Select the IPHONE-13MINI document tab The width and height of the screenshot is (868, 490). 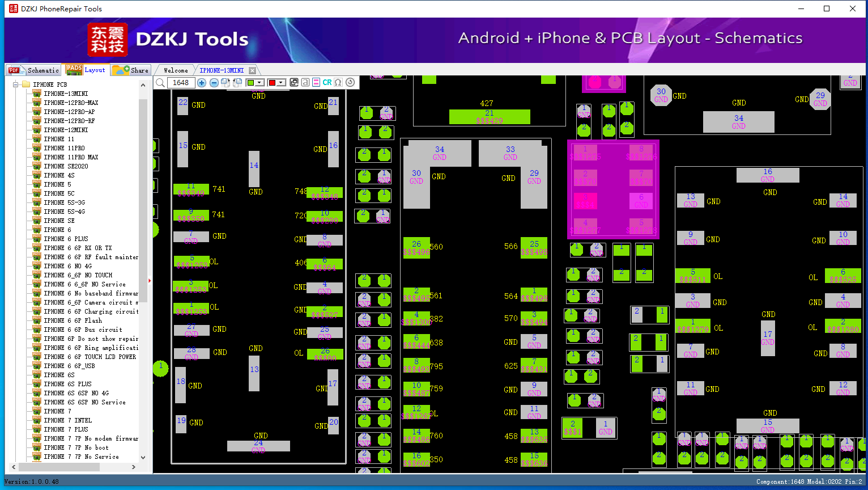tap(222, 70)
